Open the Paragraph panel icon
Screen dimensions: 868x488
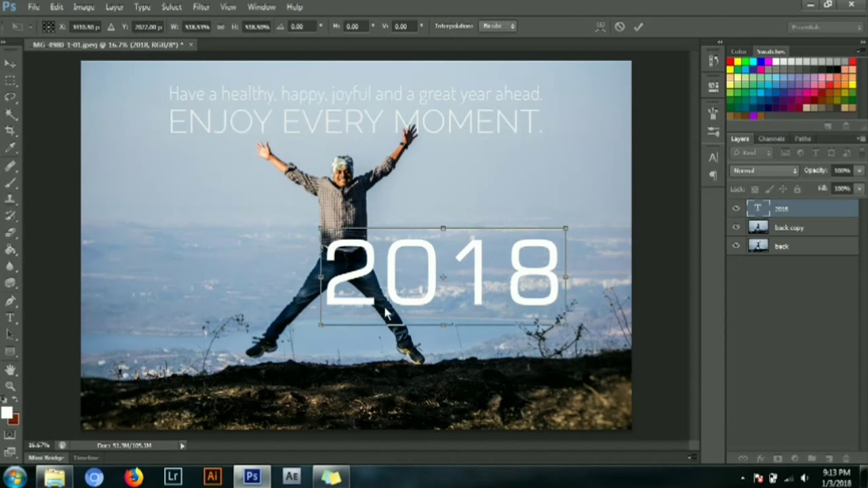point(713,176)
